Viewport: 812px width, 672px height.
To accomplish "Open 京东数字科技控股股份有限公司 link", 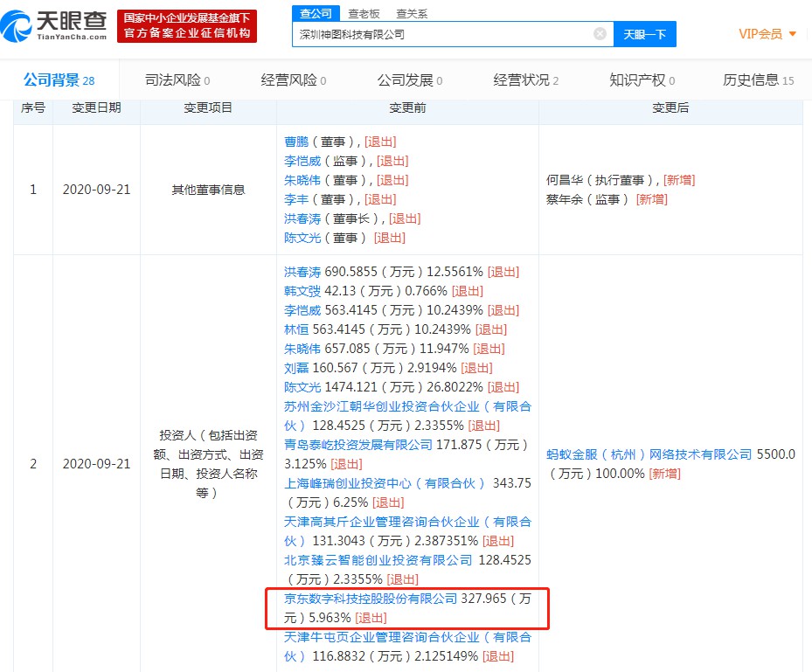I will click(371, 599).
